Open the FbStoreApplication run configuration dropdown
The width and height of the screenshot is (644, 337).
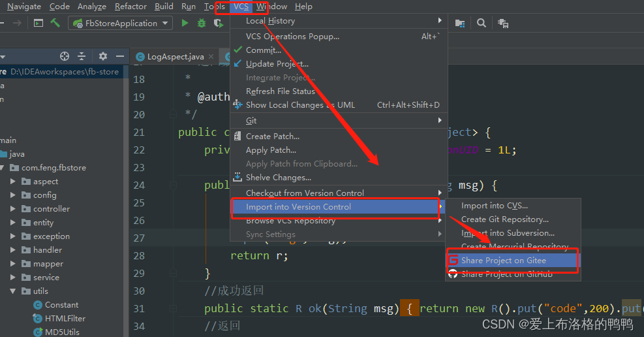(120, 23)
